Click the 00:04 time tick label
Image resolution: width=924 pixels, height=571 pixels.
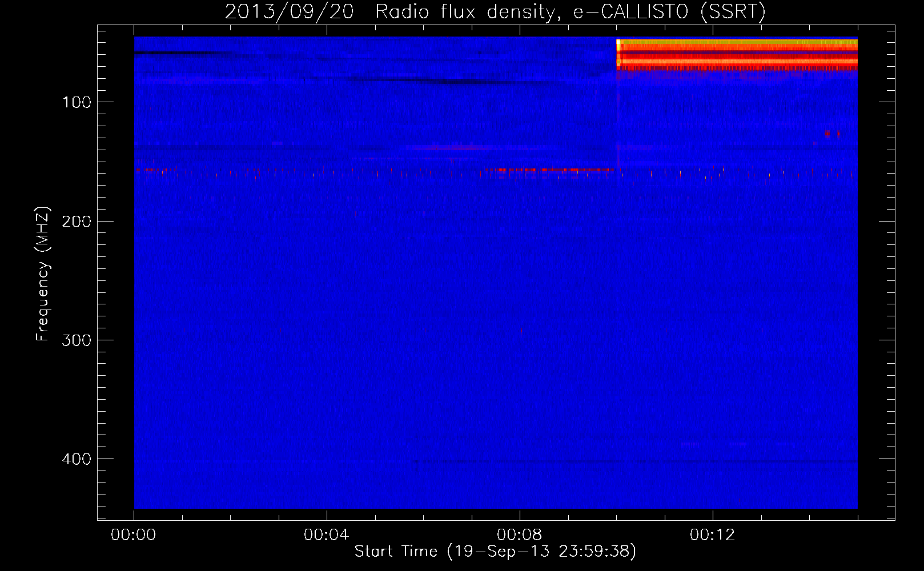click(327, 534)
